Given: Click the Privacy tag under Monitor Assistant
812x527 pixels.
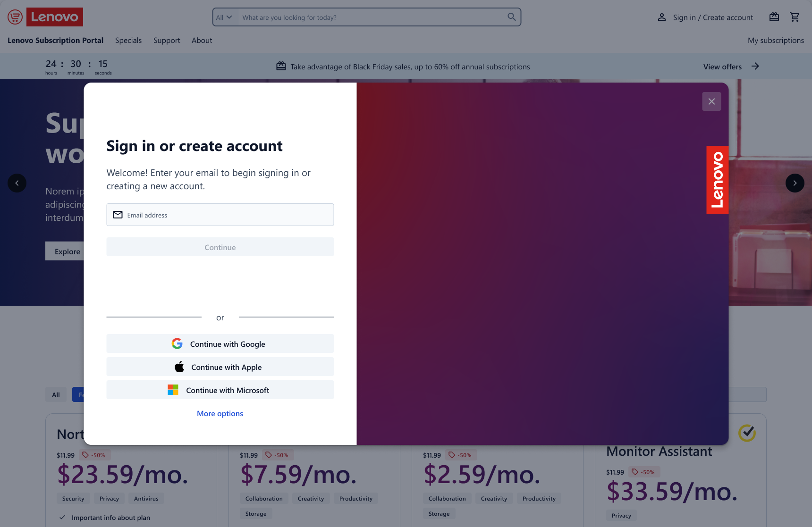Looking at the screenshot, I should (x=621, y=515).
